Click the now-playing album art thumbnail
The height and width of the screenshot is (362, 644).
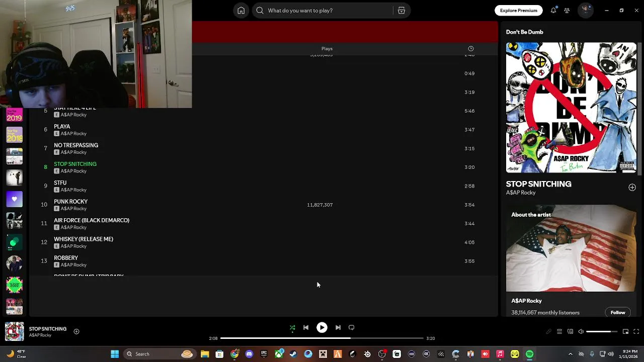[14, 332]
